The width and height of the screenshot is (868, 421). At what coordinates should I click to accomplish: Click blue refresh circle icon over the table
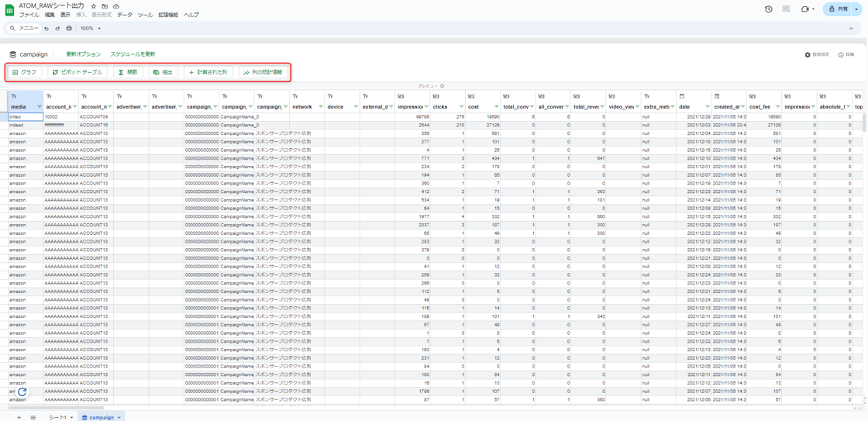pos(22,392)
